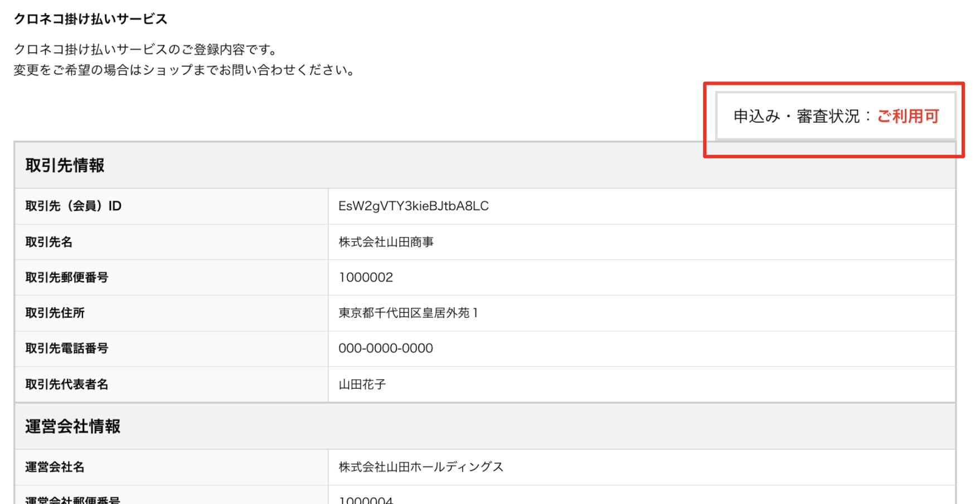
Task: Select phone number 000-0000-0000
Action: tap(386, 348)
